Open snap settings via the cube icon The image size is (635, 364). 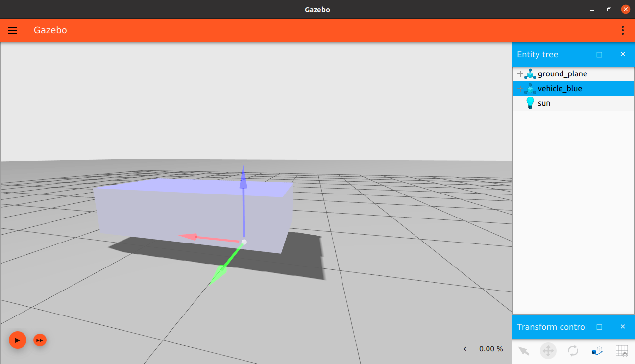pyautogui.click(x=597, y=351)
